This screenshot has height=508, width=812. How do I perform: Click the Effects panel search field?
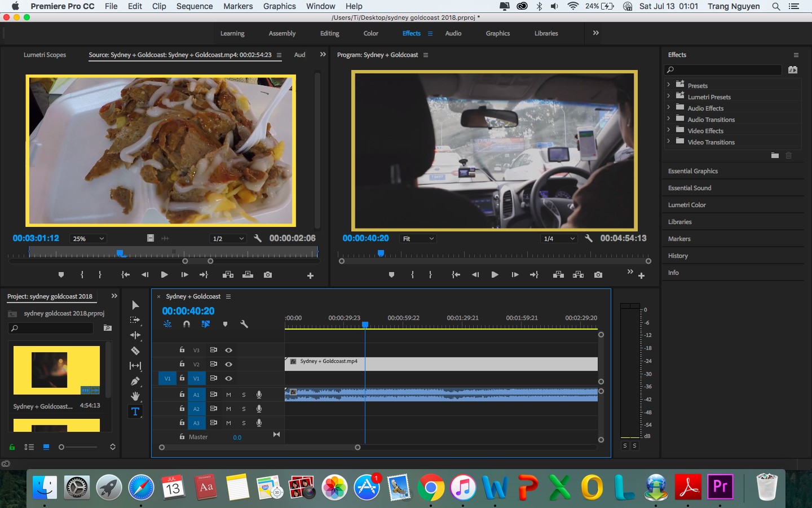pyautogui.click(x=723, y=70)
